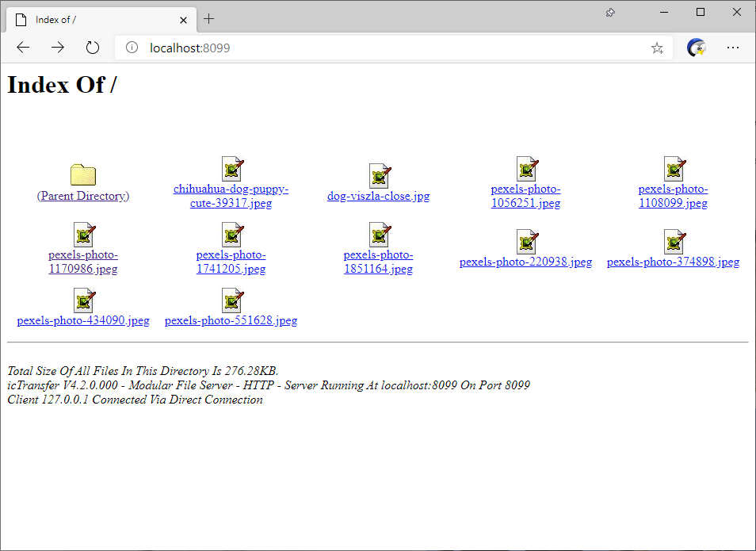Select the Index of / browser tab
This screenshot has height=551, width=756.
click(x=87, y=19)
